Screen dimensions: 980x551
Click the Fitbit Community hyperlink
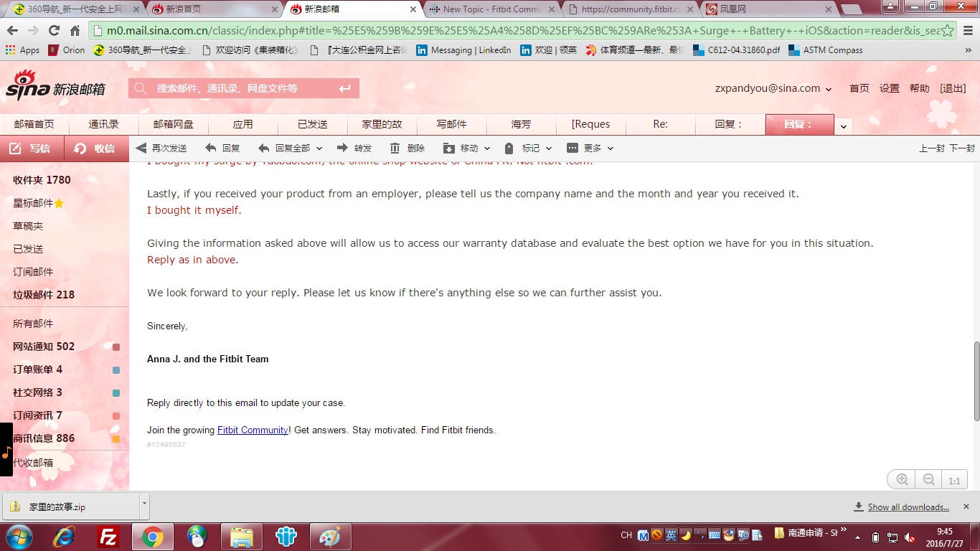tap(253, 430)
